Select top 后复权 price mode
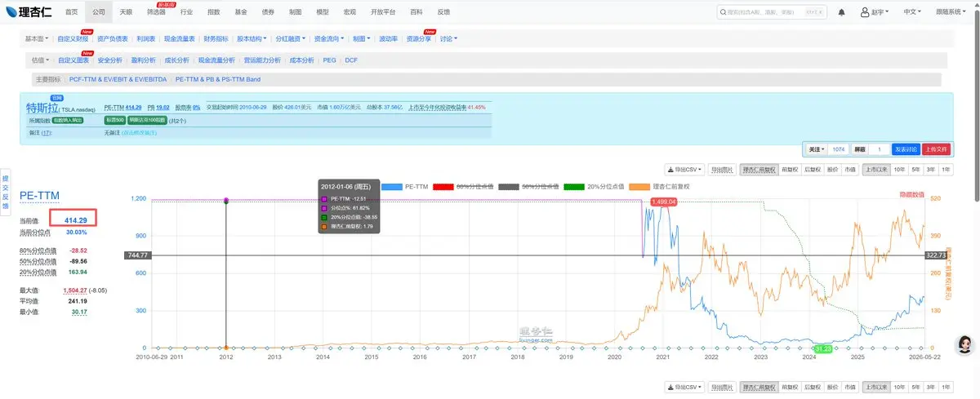The width and height of the screenshot is (980, 399). click(812, 170)
